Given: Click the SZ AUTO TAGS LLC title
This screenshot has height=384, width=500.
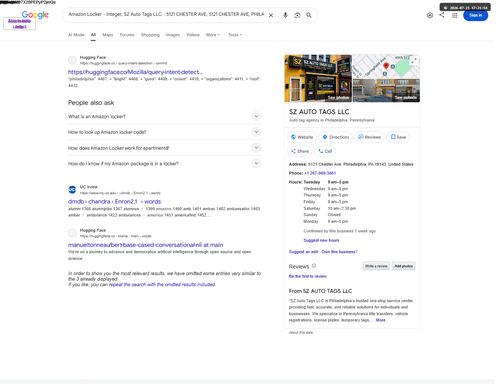Looking at the screenshot, I should pos(319,112).
